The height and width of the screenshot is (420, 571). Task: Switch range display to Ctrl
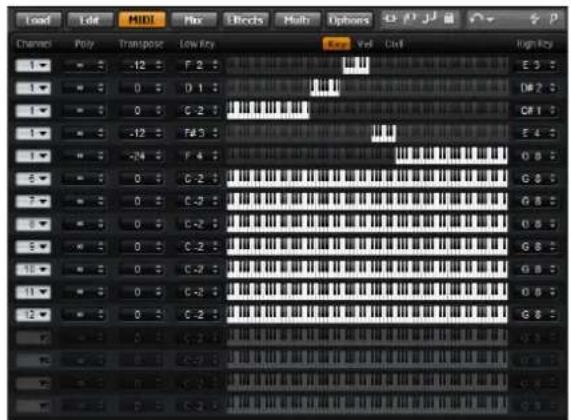(394, 44)
